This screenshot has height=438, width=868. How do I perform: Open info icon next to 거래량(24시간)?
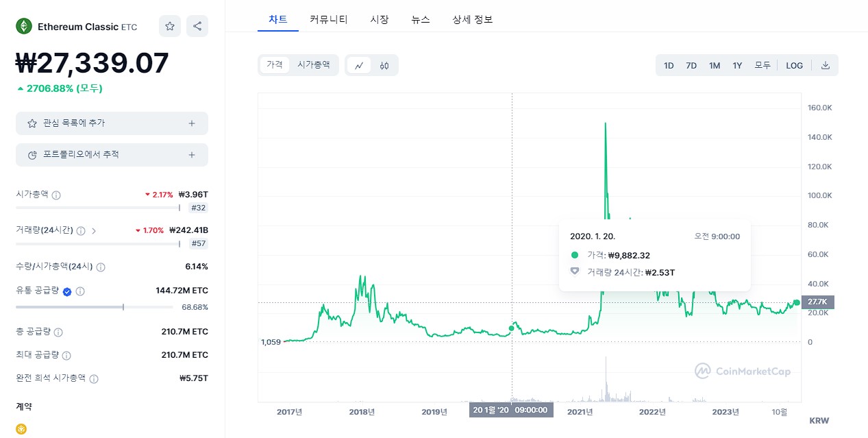click(81, 231)
